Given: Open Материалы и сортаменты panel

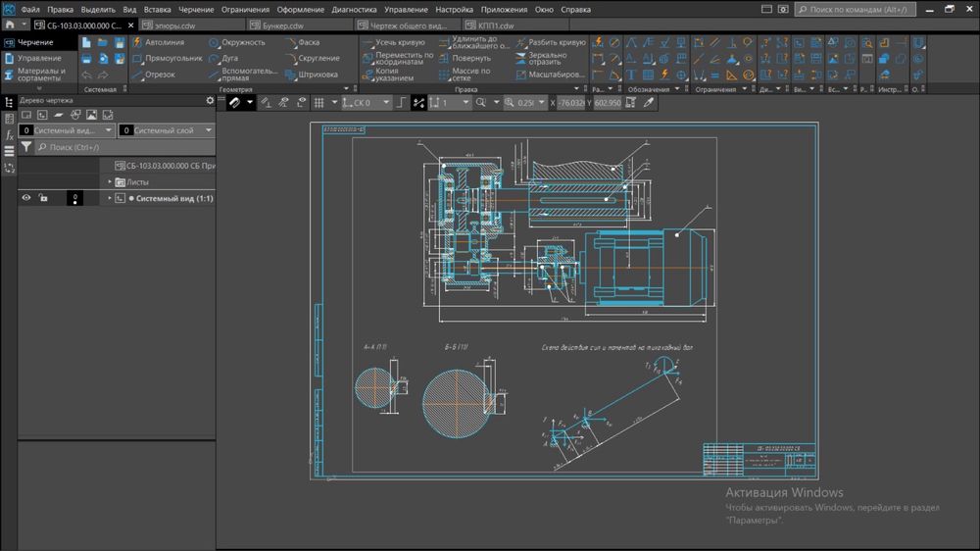Looking at the screenshot, I should coord(39,75).
